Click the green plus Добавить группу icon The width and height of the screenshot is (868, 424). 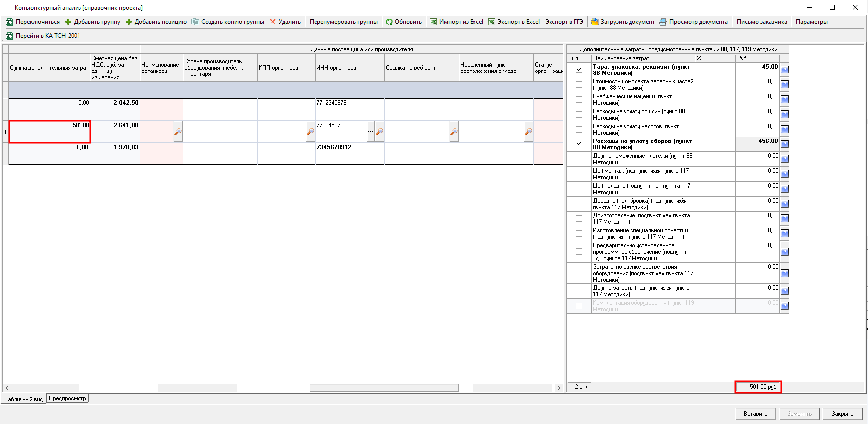[68, 22]
